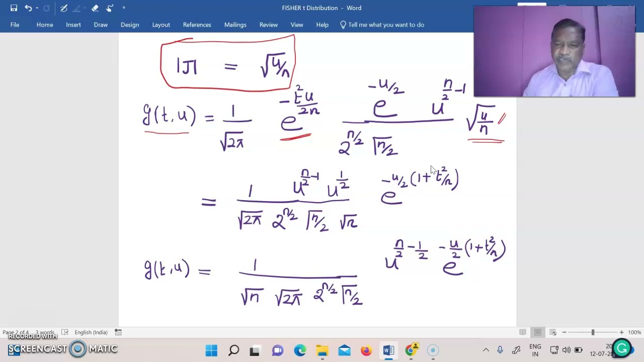Screen dimensions: 644x362
Task: Change language English (India) in status bar
Action: click(91, 332)
